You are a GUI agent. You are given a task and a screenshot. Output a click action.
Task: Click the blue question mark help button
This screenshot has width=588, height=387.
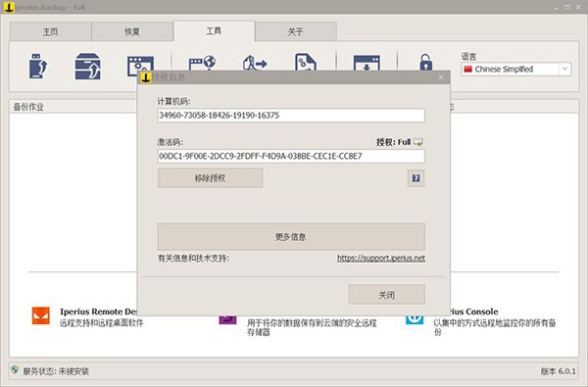pyautogui.click(x=416, y=178)
